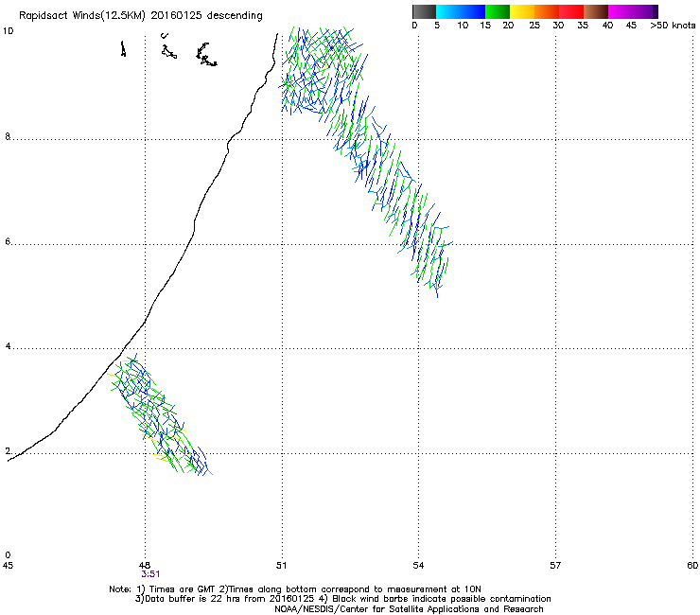Pick the yellow 20-25 knots legend segment
Viewport: 700px width, 615px height.
tap(522, 11)
